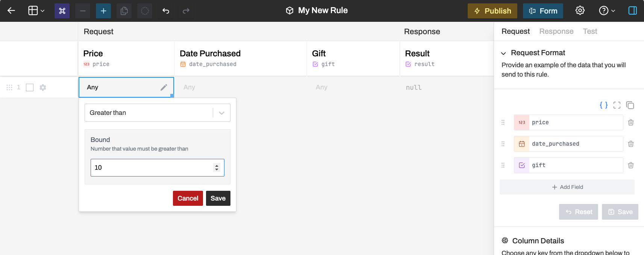Switch to the Request tab
644x255 pixels.
point(515,31)
